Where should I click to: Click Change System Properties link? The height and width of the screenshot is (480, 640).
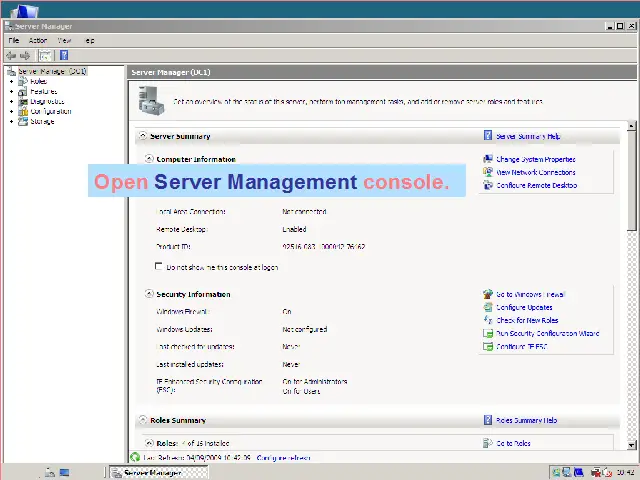pos(536,159)
